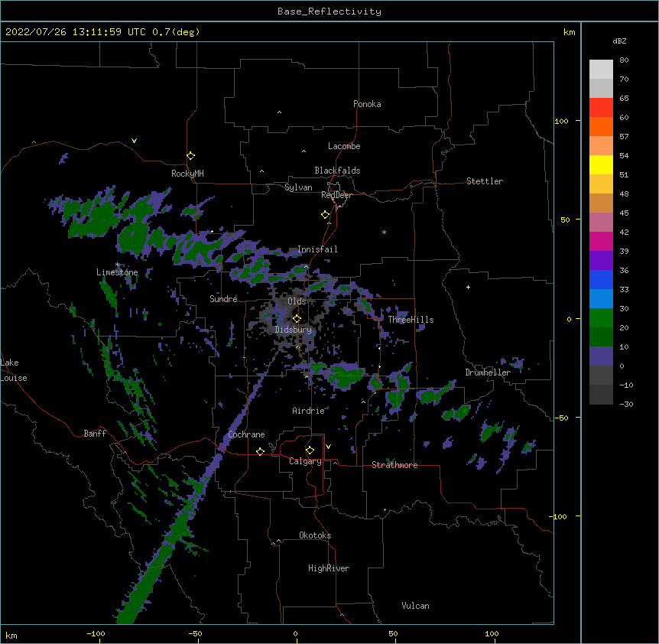Click the Strathmore label
Screen dimensions: 659x644
coord(394,465)
